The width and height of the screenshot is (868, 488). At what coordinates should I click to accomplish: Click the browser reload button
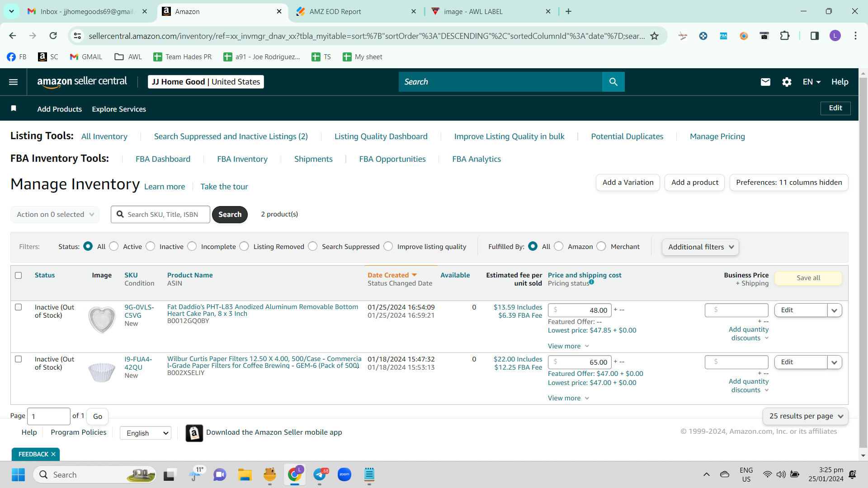pos(53,36)
